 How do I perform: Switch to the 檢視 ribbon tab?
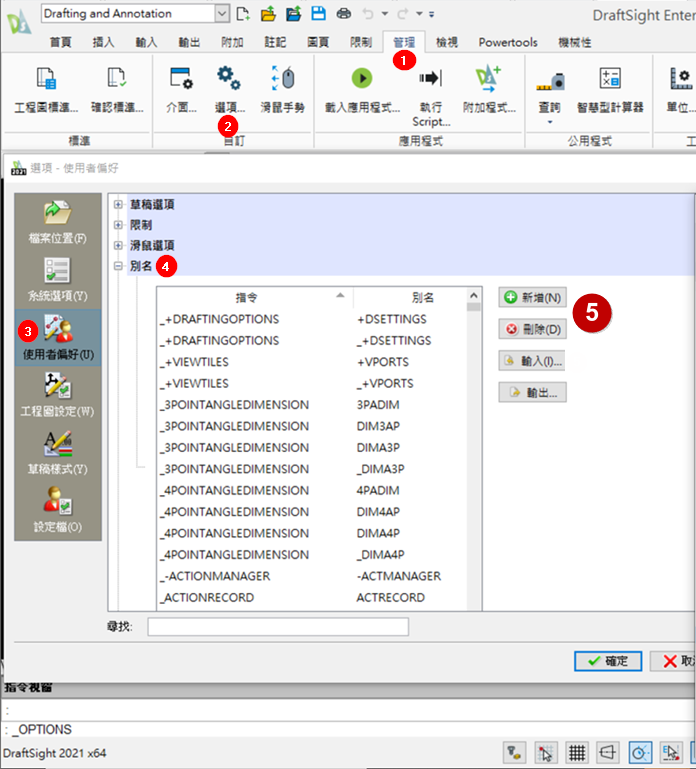(447, 42)
